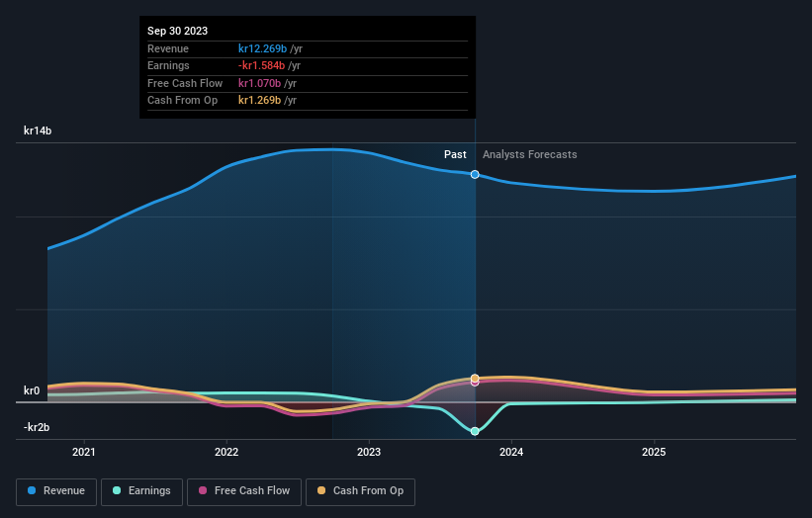Click the teal Earnings data point marker
This screenshot has height=518, width=812.
(475, 431)
